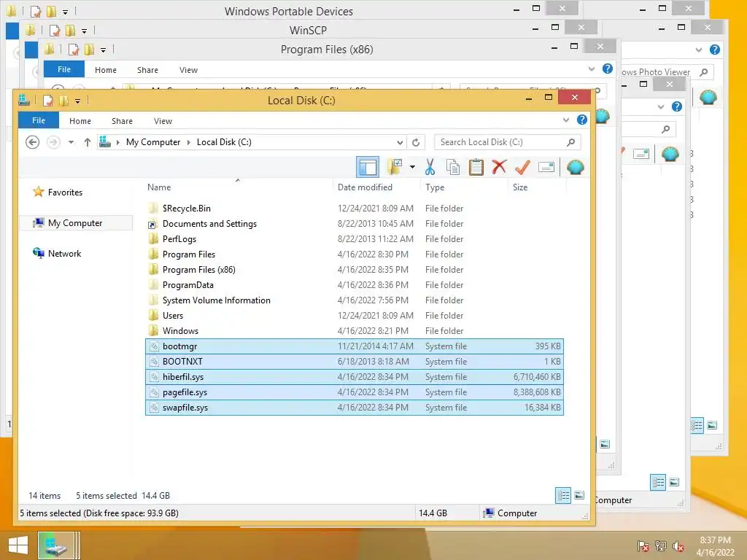Open Windows Start button
This screenshot has width=747, height=560.
(18, 545)
